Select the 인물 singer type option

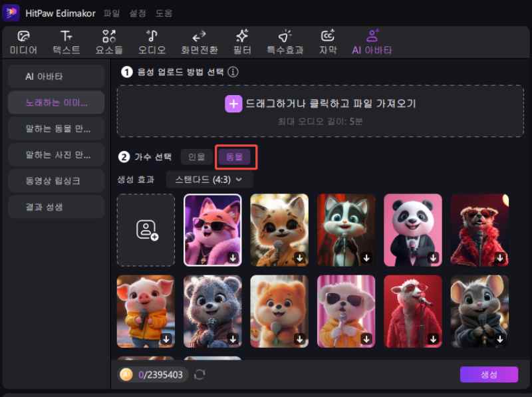click(x=196, y=157)
